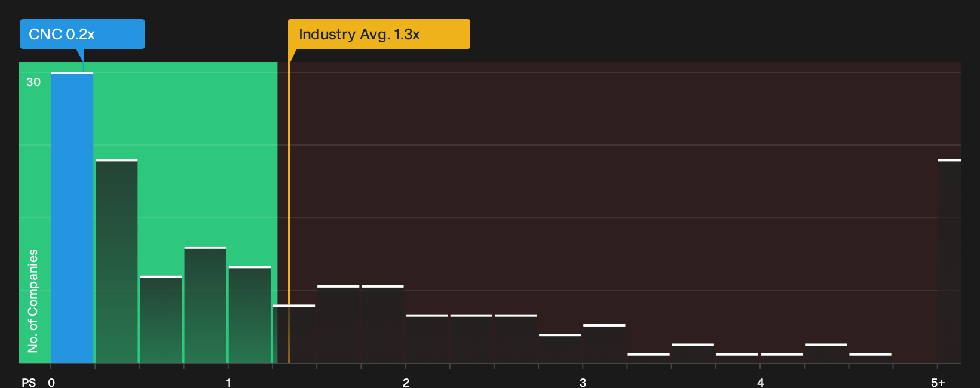Screen dimensions: 980x388
Task: Click the x-axis tick label '4'
Action: tap(760, 383)
